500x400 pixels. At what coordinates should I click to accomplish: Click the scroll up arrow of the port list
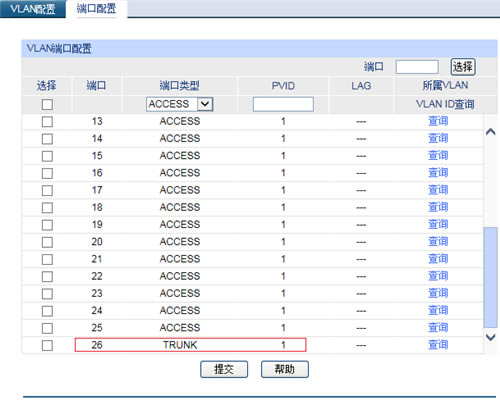click(490, 132)
